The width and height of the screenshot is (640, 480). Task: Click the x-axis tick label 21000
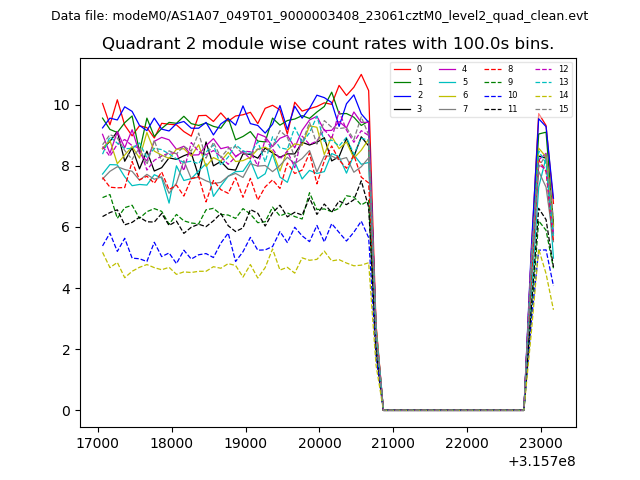[393, 441]
